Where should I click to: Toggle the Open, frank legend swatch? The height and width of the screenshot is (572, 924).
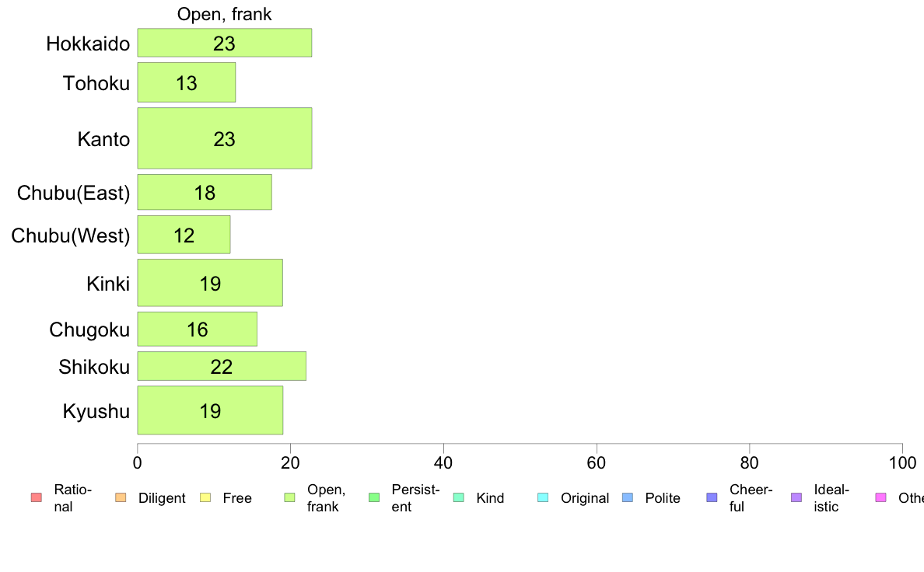pyautogui.click(x=289, y=497)
